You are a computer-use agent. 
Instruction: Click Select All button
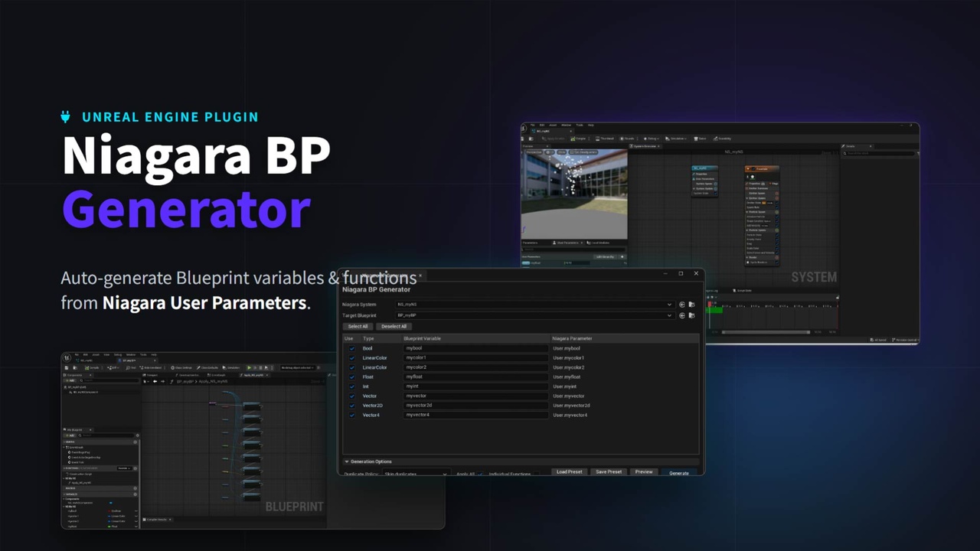coord(358,326)
